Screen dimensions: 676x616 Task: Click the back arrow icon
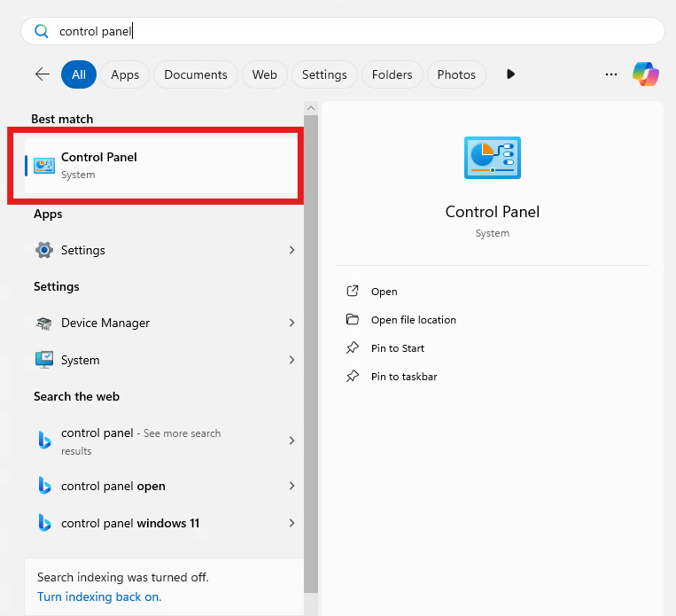pos(42,74)
